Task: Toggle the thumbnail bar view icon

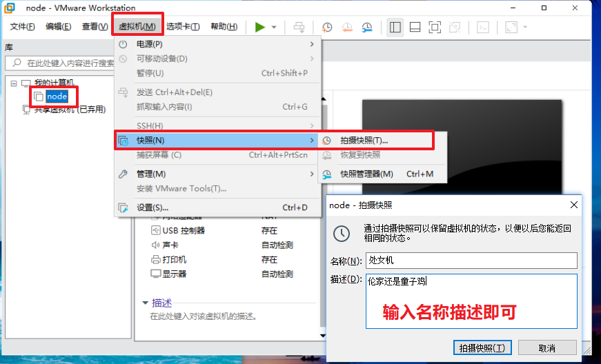Action: (415, 27)
